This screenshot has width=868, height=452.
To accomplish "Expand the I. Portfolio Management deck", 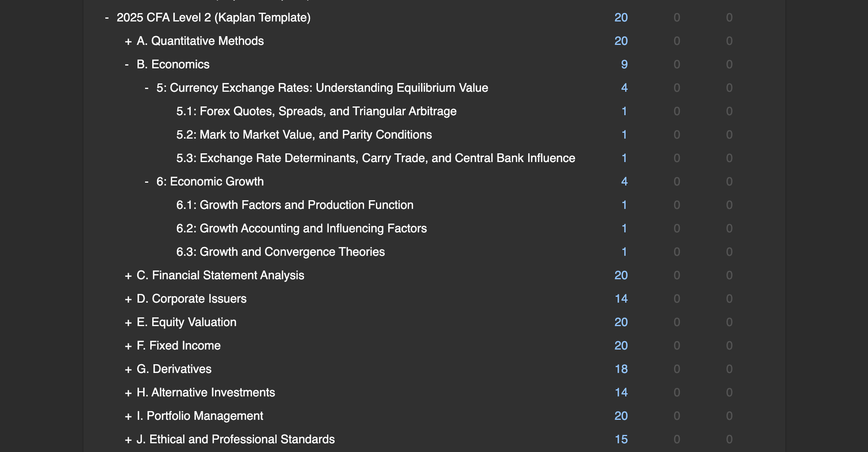I will click(128, 416).
